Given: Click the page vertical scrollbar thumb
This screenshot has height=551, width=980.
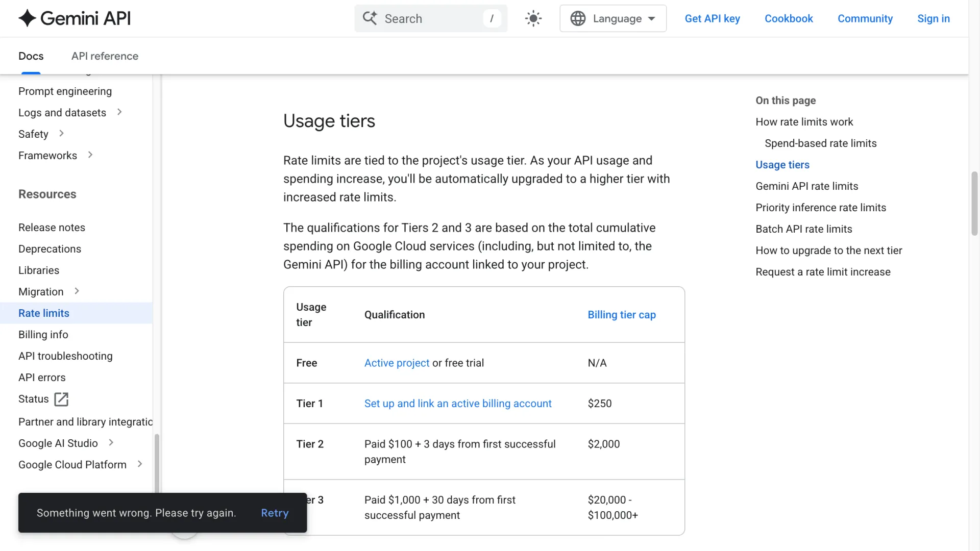Looking at the screenshot, I should pyautogui.click(x=974, y=204).
